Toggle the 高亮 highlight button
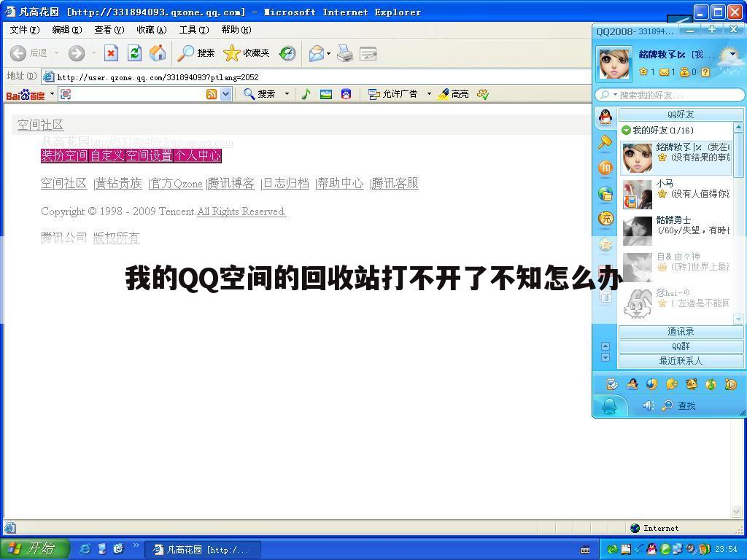 click(x=453, y=94)
